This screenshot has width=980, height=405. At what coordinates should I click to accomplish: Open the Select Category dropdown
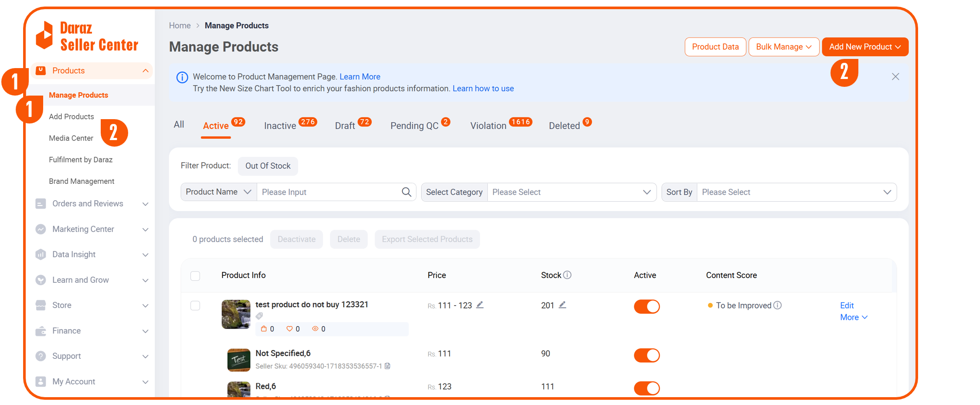pyautogui.click(x=571, y=192)
